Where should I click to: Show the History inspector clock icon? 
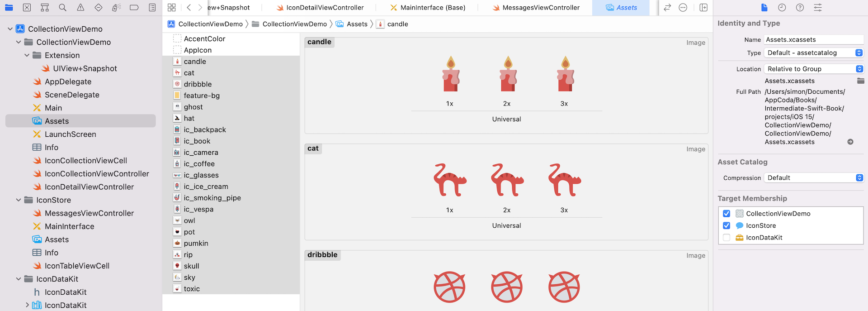coord(782,8)
